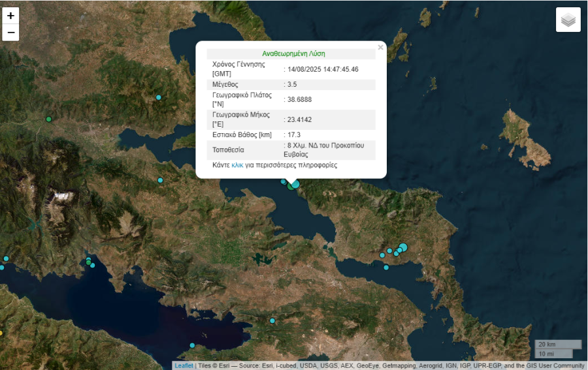Viewport: 588px width, 370px height.
Task: Click the cyan marker on the coast left of the popup
Action: tap(160, 180)
